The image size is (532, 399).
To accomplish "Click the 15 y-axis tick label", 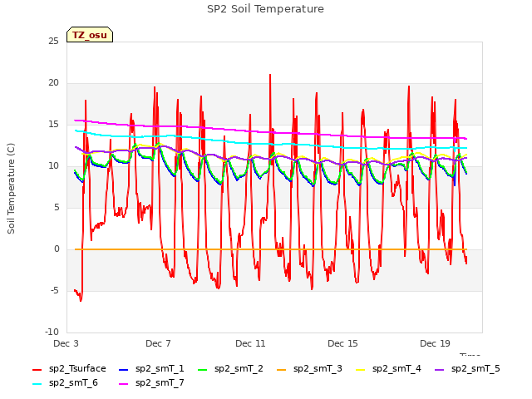I will (53, 124).
